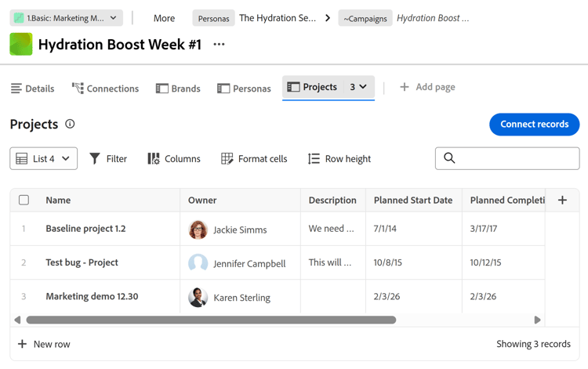Viewport: 588px width, 369px height.
Task: Click the scroll left arrow
Action: [x=17, y=320]
